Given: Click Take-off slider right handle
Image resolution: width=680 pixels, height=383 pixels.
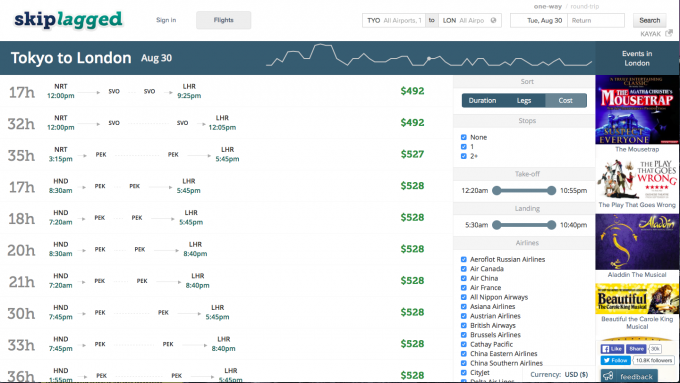Looking at the screenshot, I should pyautogui.click(x=551, y=190).
